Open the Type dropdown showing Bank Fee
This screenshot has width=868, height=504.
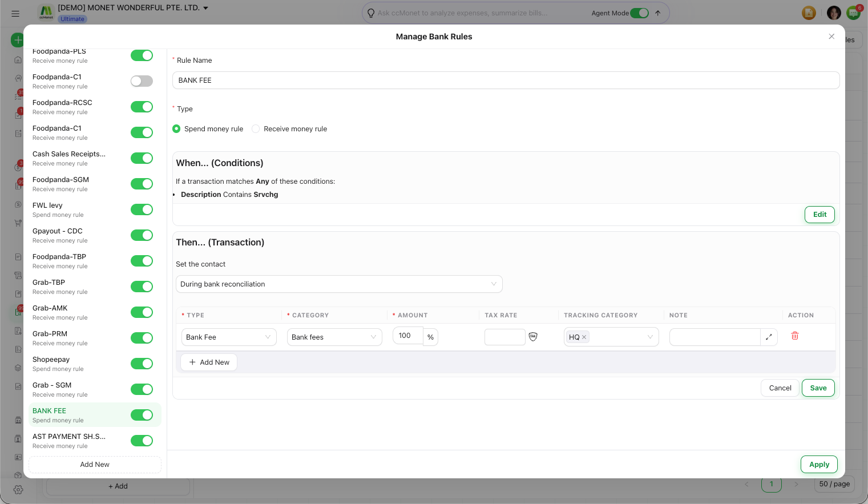pos(229,337)
